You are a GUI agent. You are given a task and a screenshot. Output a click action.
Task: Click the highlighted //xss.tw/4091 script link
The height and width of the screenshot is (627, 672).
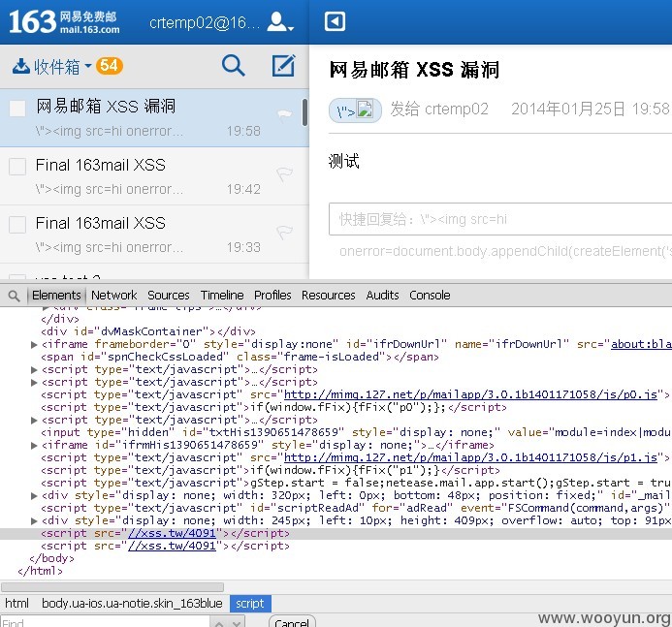[x=172, y=533]
